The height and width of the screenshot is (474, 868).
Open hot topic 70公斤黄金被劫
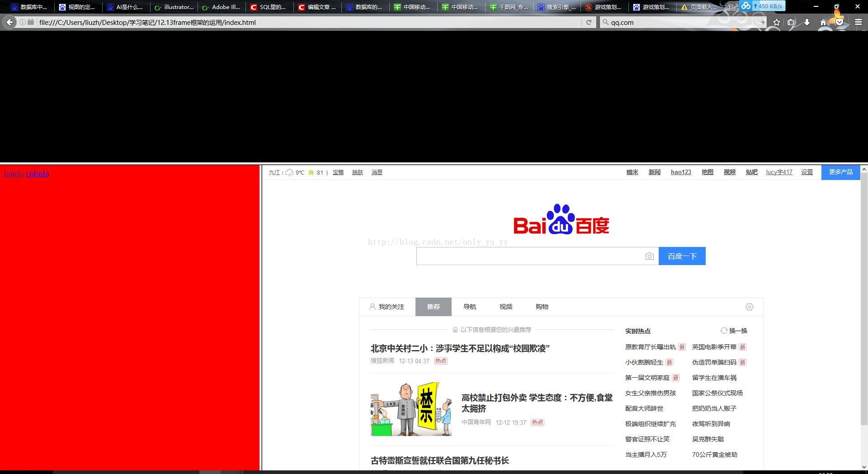tap(715, 455)
